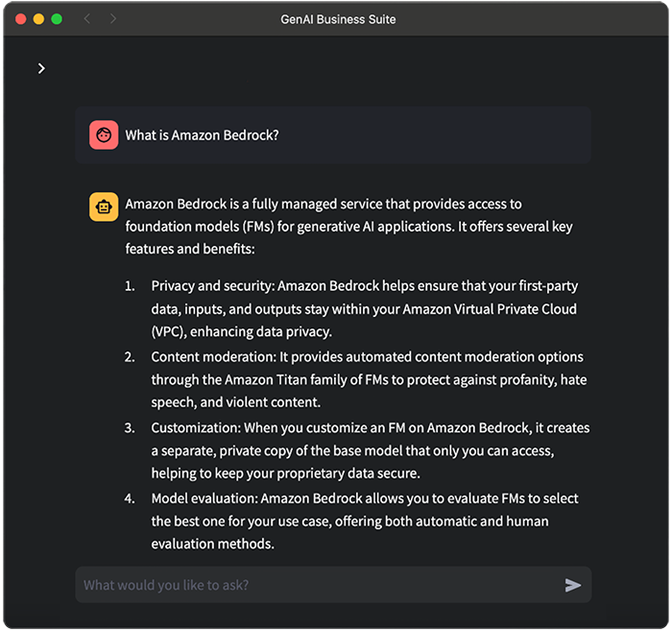Screen dimensions: 672x632
Task: Click the 'evaluation methods.' closing line
Action: coord(212,544)
